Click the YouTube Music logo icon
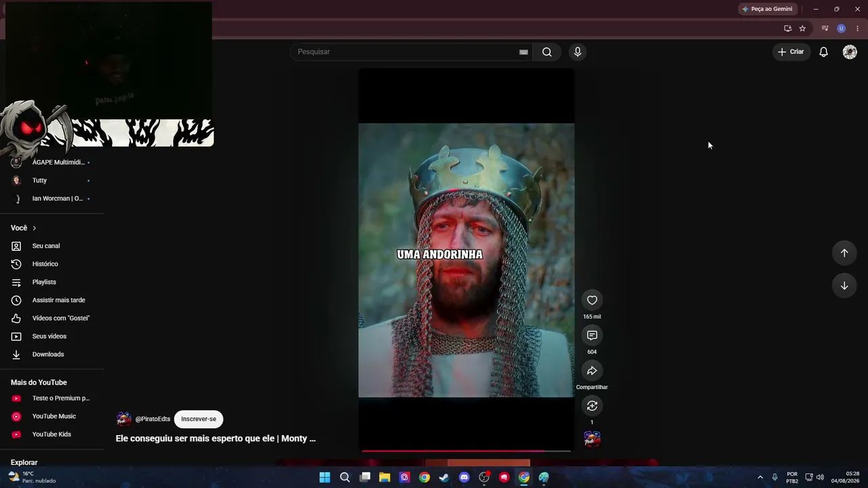Image resolution: width=868 pixels, height=488 pixels. coord(16,416)
